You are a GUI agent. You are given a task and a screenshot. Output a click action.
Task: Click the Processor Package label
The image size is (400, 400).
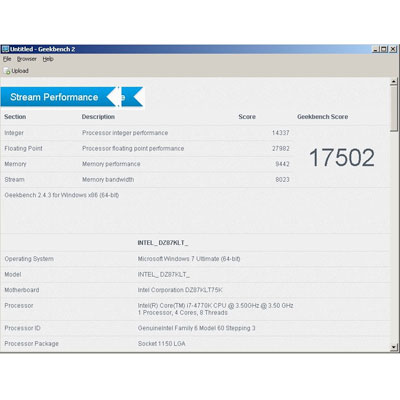31,343
